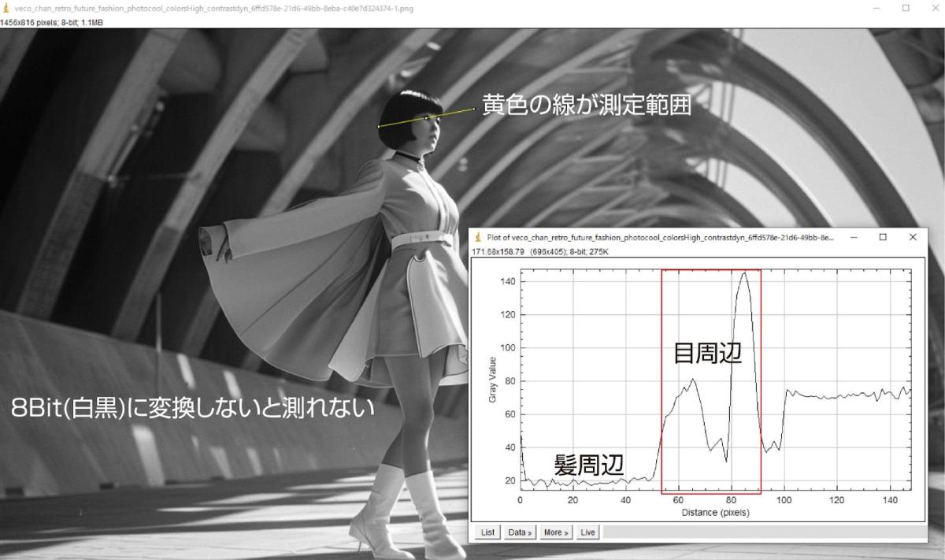Viewport: 945px width, 560px height.
Task: Toggle the Live plot update button
Action: tap(587, 532)
